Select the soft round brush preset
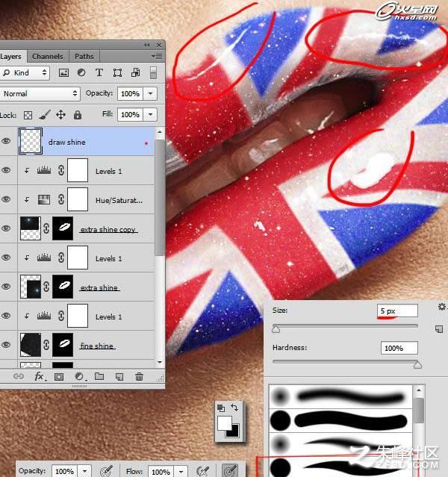 tap(340, 396)
